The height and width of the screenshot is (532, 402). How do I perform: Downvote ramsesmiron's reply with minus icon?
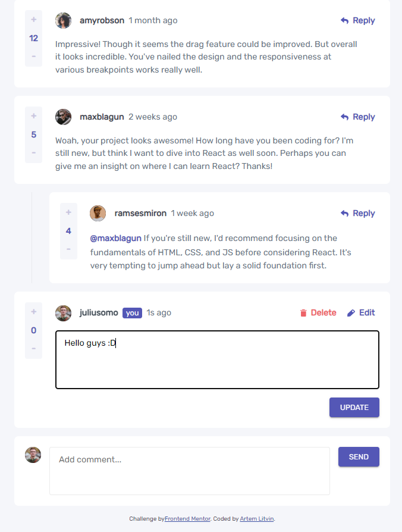tap(68, 249)
